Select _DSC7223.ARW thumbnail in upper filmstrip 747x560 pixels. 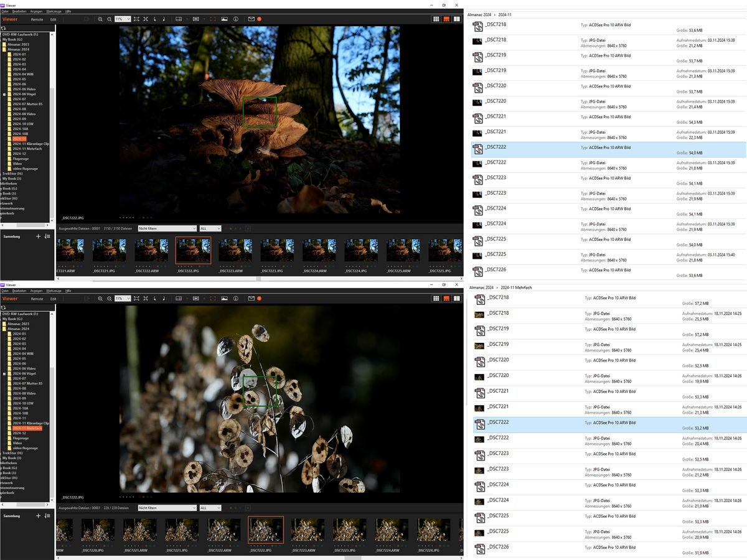coord(235,250)
